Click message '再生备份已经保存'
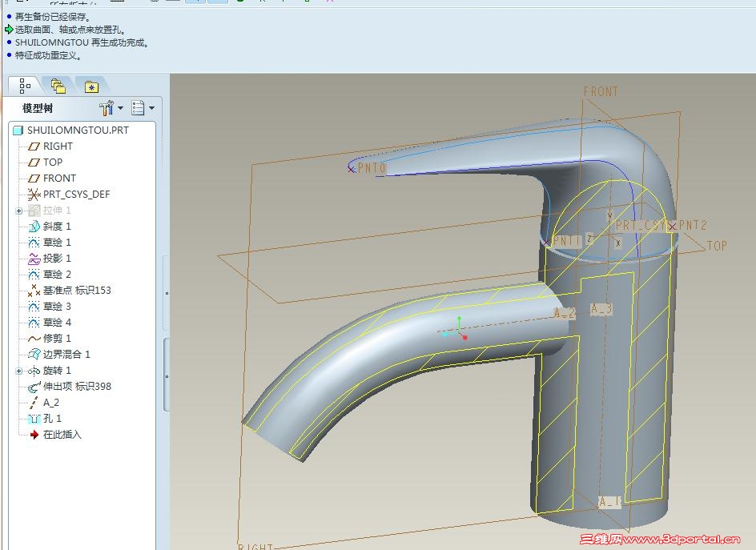 click(x=53, y=17)
